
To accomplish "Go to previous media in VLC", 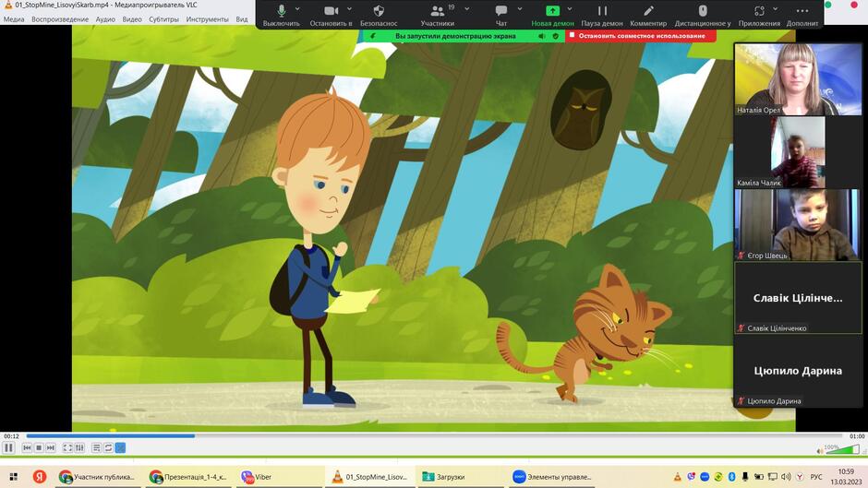I will coord(27,447).
